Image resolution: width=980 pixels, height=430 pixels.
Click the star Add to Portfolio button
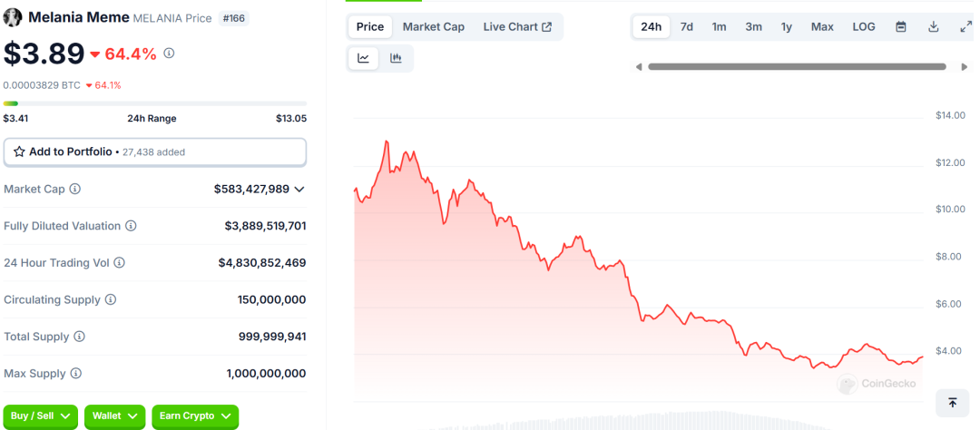tap(154, 151)
